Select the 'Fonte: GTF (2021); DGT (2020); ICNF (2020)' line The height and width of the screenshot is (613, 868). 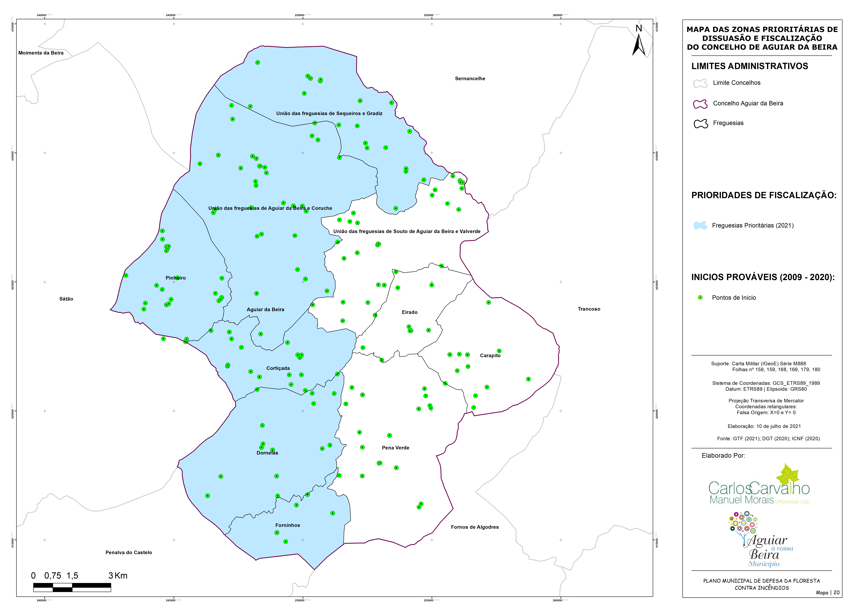point(768,439)
